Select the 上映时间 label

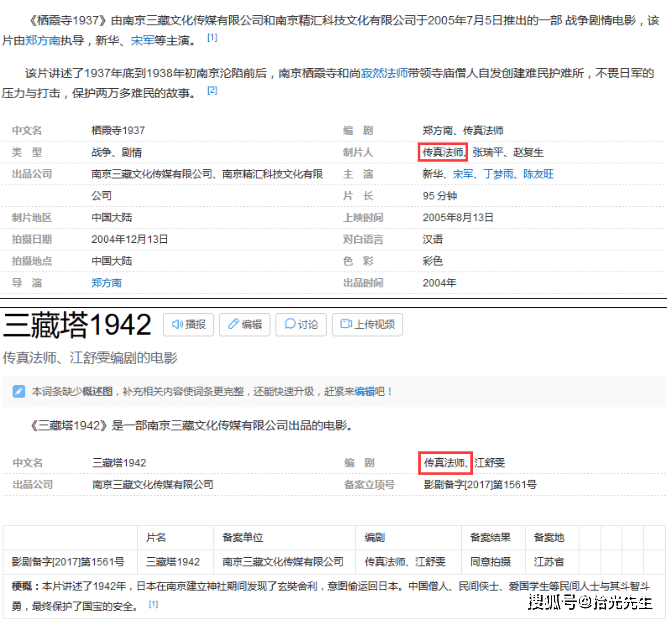pos(363,217)
